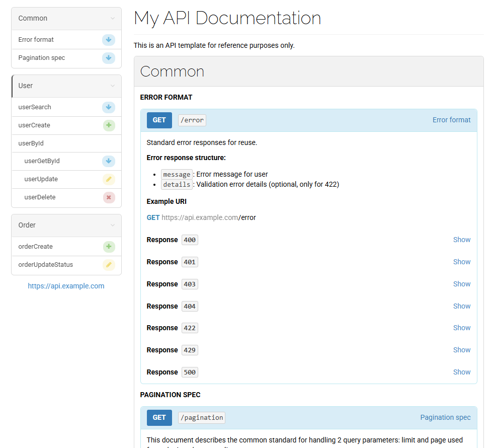Click the pencil icon beside orderUpdateStatus
495x448 pixels.
pyautogui.click(x=109, y=265)
